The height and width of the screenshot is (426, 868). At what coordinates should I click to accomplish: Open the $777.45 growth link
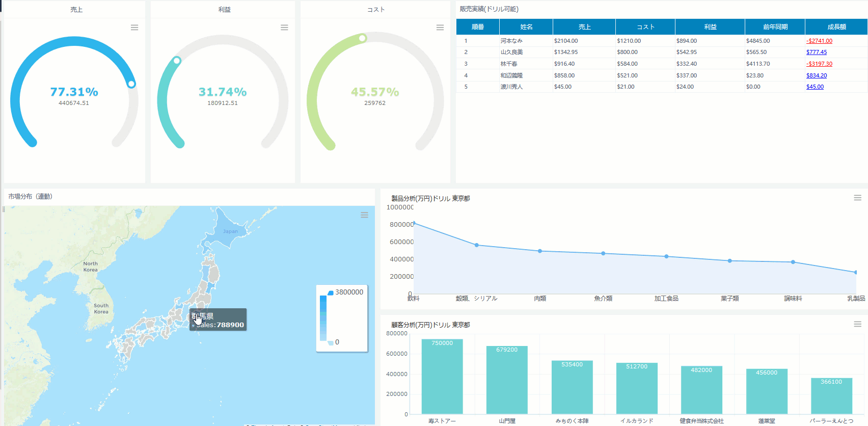(x=817, y=52)
